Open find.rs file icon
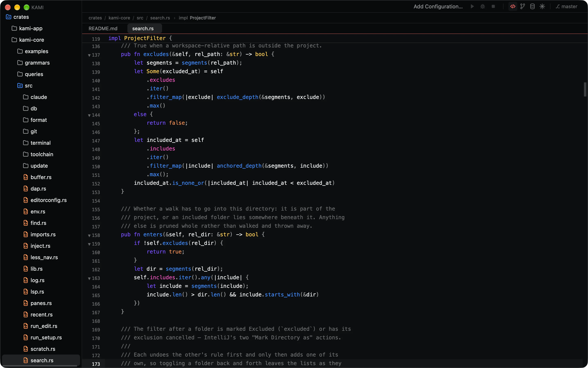Image resolution: width=588 pixels, height=368 pixels. coord(26,223)
